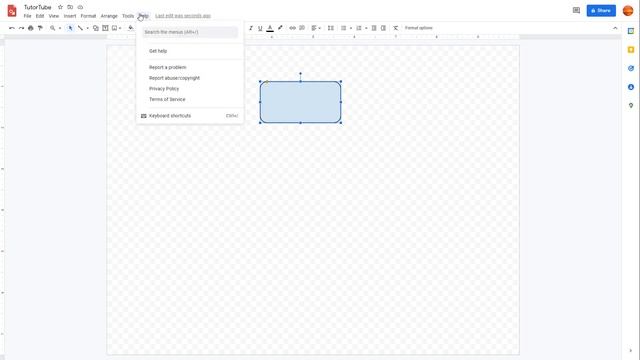
Task: Open the Edit menu
Action: point(40,16)
